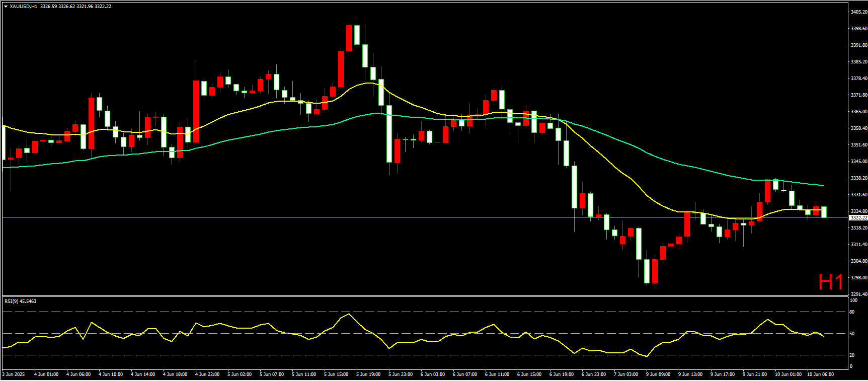Select the 4 Jun 01:00 time label
This screenshot has height=381, width=868.
[46, 374]
